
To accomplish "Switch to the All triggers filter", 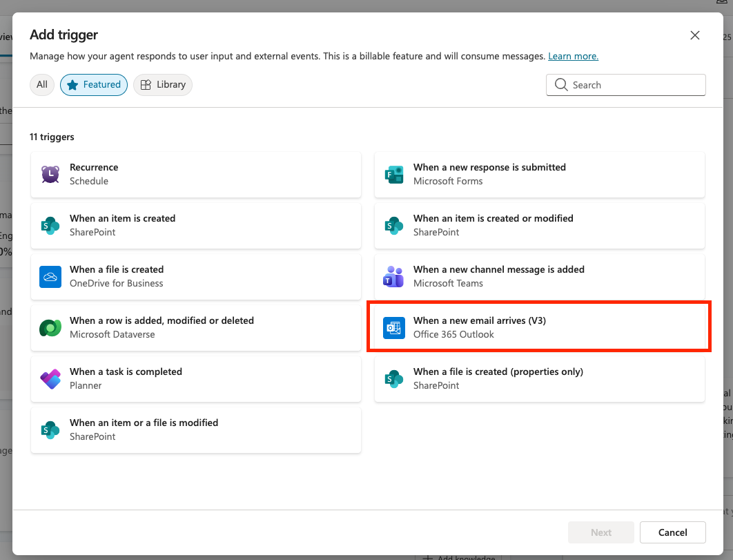I will click(41, 84).
